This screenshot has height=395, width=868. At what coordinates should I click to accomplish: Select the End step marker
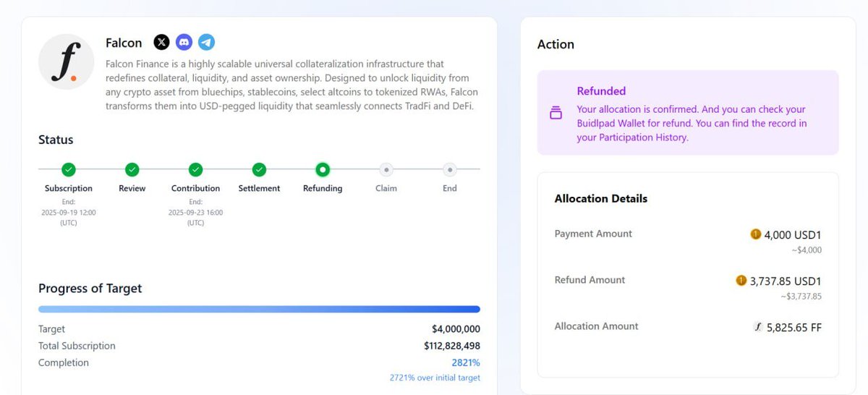point(450,169)
